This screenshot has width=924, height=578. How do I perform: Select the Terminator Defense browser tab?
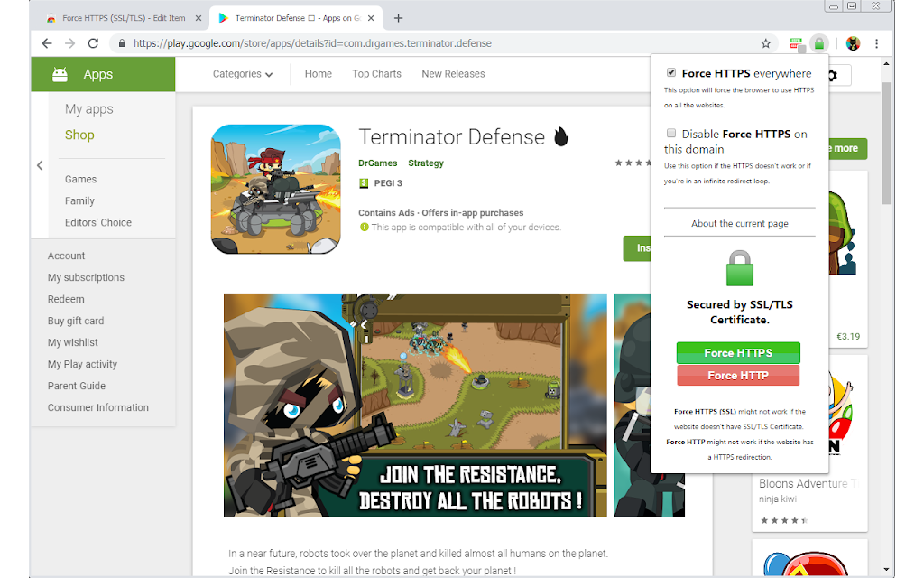click(x=296, y=18)
